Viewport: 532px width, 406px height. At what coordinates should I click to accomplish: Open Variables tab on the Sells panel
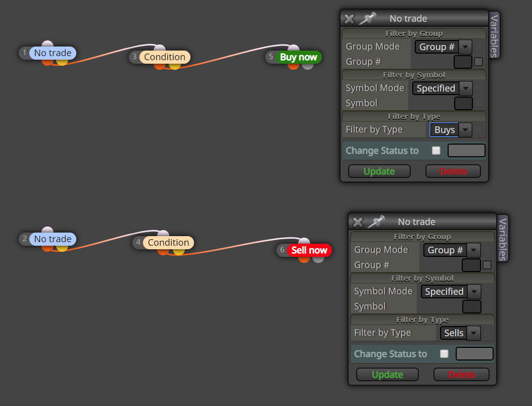coord(503,239)
